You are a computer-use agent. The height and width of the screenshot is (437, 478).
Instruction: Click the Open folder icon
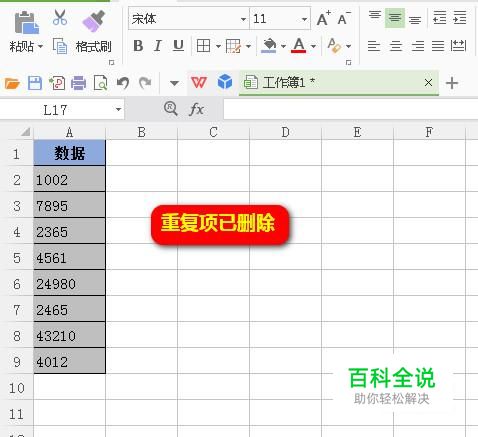point(12,83)
